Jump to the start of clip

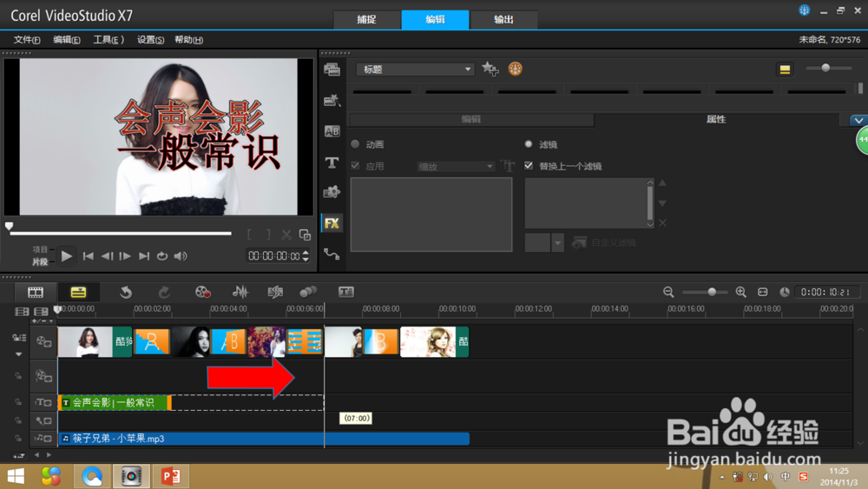[x=88, y=256]
